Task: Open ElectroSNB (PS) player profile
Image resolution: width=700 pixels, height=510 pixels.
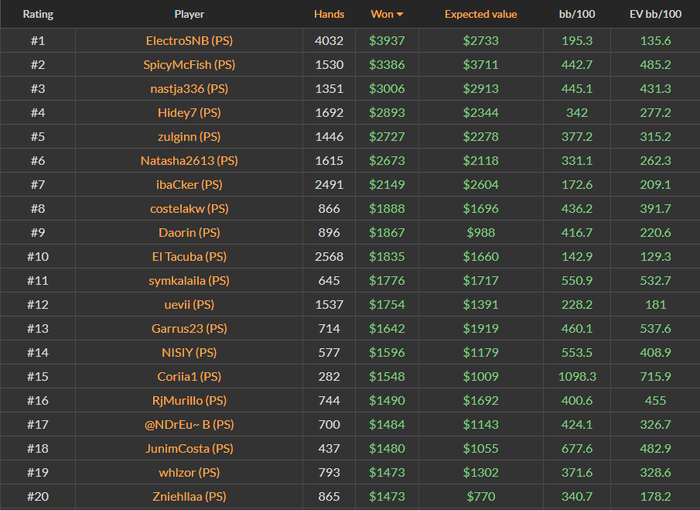Action: [189, 40]
